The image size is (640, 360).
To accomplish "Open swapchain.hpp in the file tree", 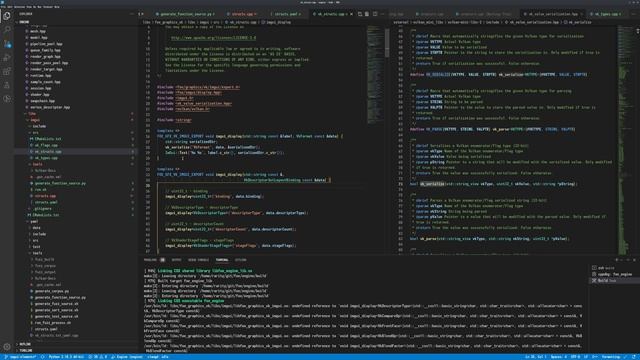I will 42,101.
